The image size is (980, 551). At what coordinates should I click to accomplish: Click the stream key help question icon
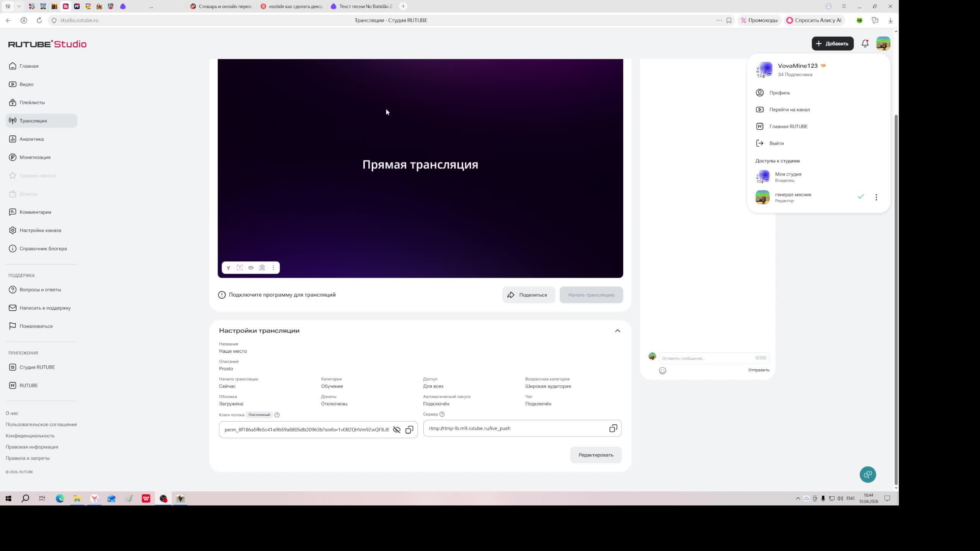pyautogui.click(x=277, y=415)
